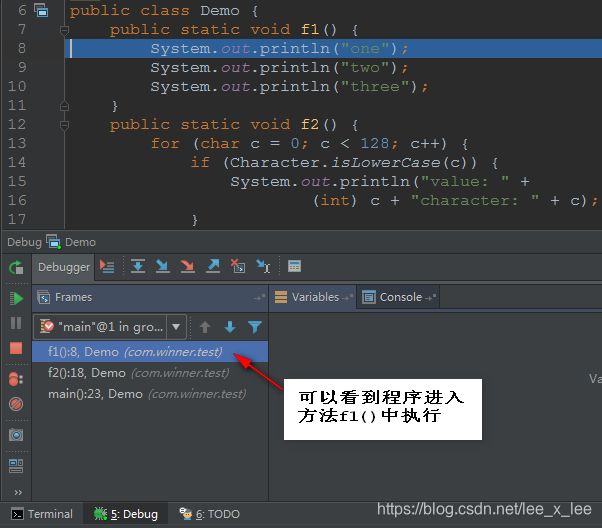The image size is (602, 528).
Task: Open the Terminal tool window
Action: point(42,514)
